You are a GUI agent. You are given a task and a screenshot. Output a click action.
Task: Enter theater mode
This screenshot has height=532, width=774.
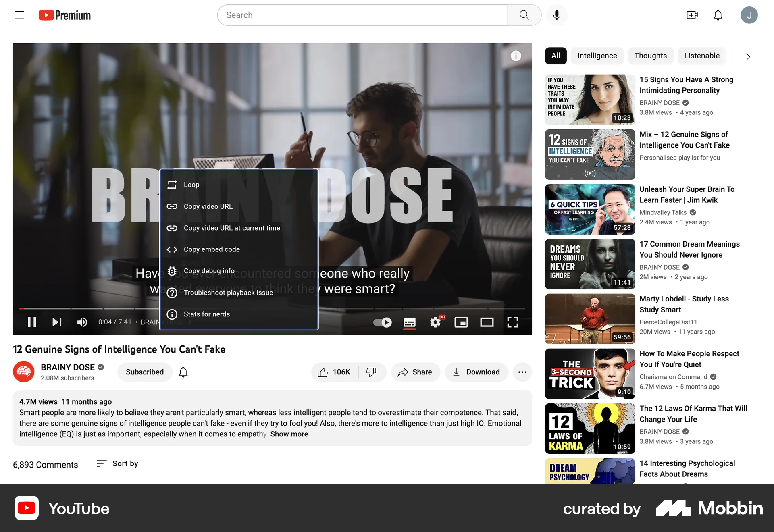(x=487, y=322)
